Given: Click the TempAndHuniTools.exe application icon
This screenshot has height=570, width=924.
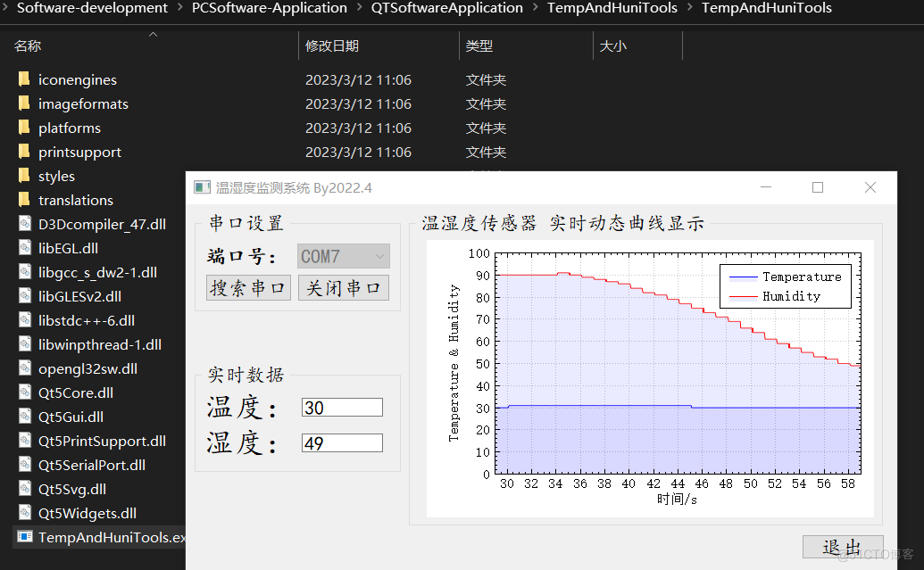Looking at the screenshot, I should click(x=24, y=537).
